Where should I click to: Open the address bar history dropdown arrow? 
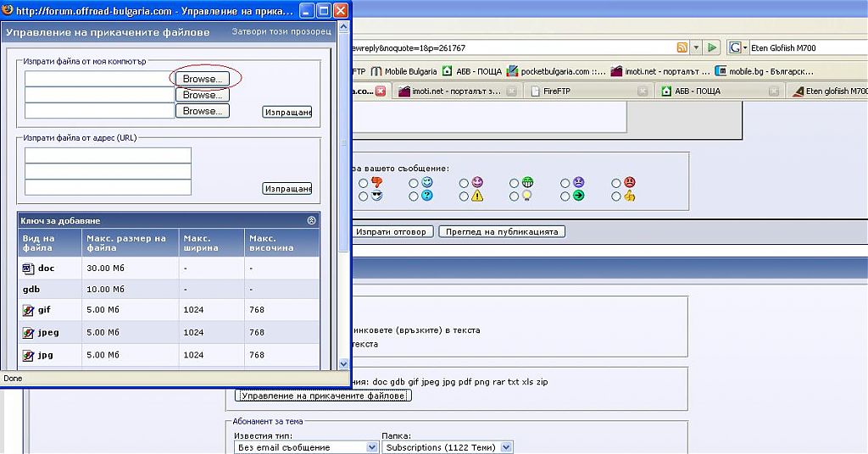(x=697, y=47)
